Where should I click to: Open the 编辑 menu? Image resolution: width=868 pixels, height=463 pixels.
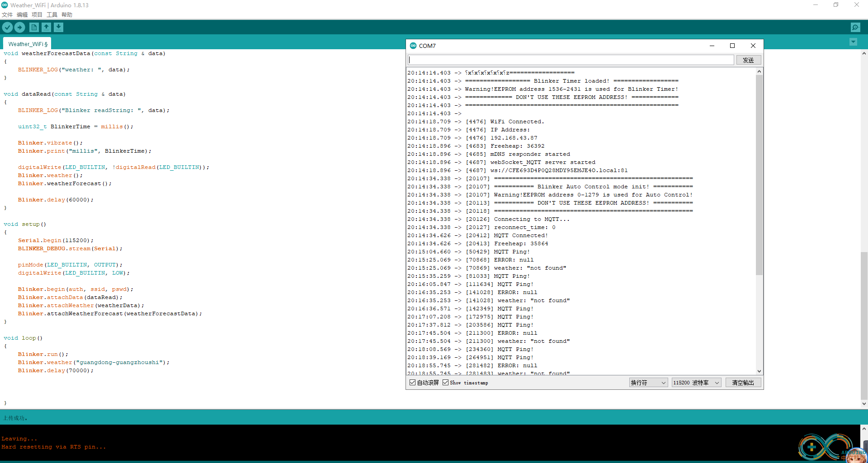[22, 15]
